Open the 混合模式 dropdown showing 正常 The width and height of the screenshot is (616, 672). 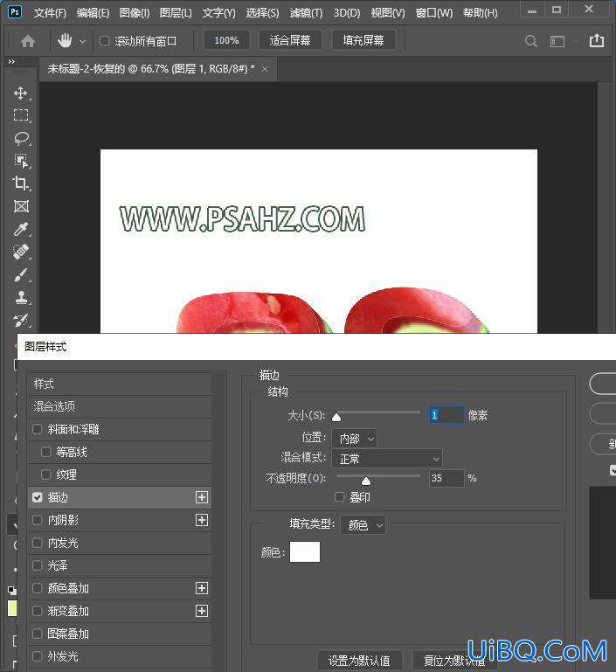click(387, 459)
